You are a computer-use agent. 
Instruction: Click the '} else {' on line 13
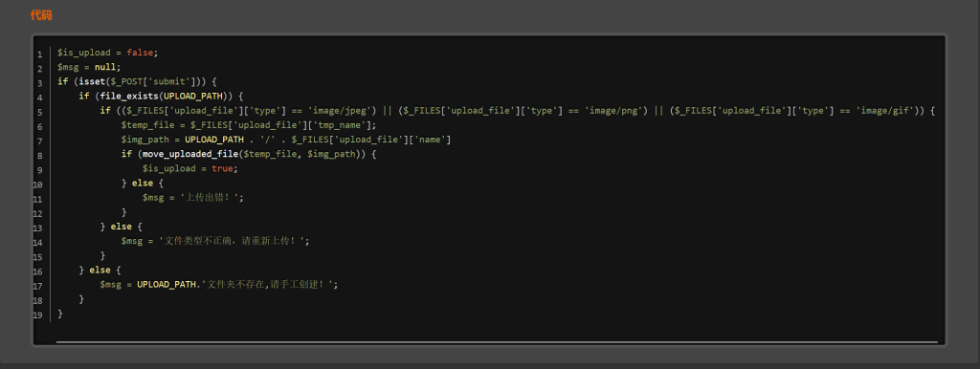(x=122, y=227)
